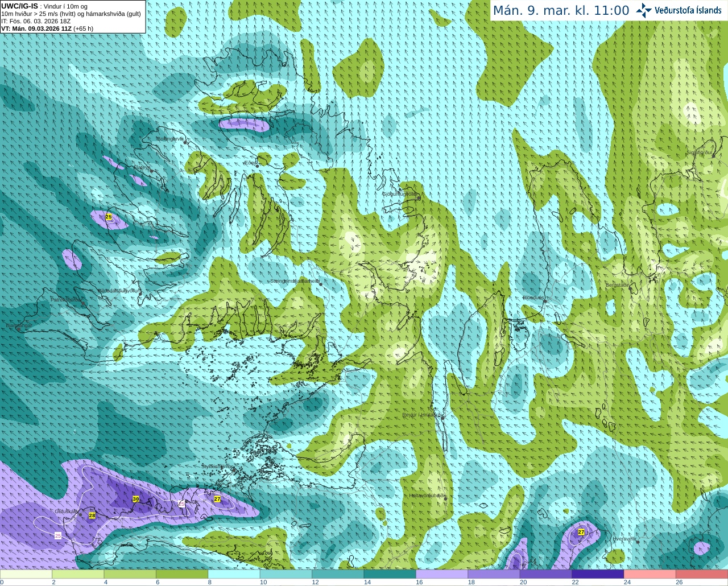Pick the lavender 16–18 legend swatch

tap(442, 574)
